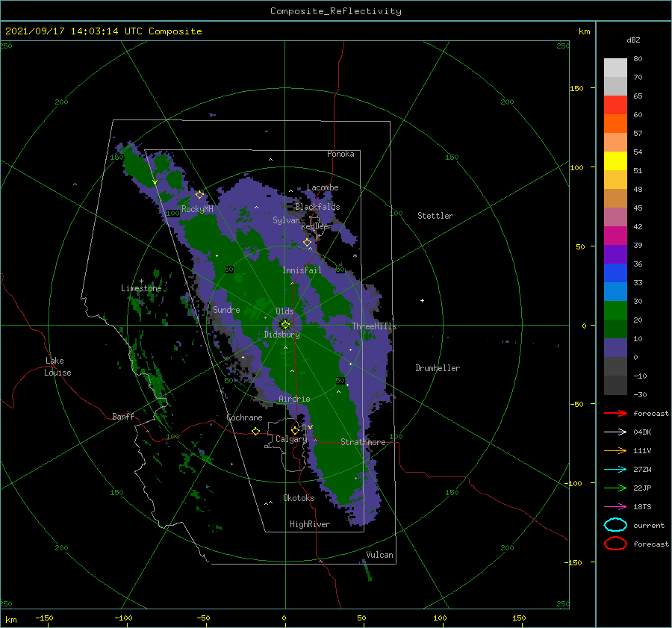Screen dimensions: 672x628
Task: Click the Composite_Reflectivity title
Action: tap(336, 11)
